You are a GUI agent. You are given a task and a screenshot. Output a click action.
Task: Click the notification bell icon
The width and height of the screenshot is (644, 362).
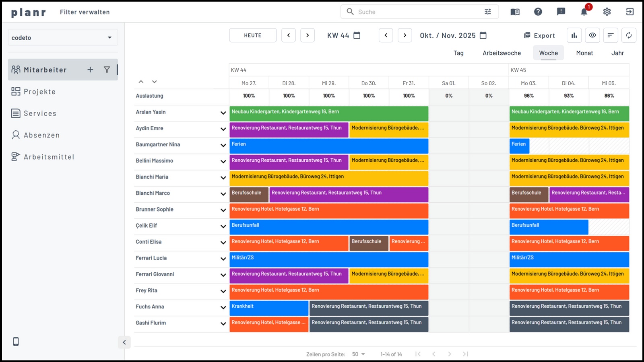(x=584, y=12)
